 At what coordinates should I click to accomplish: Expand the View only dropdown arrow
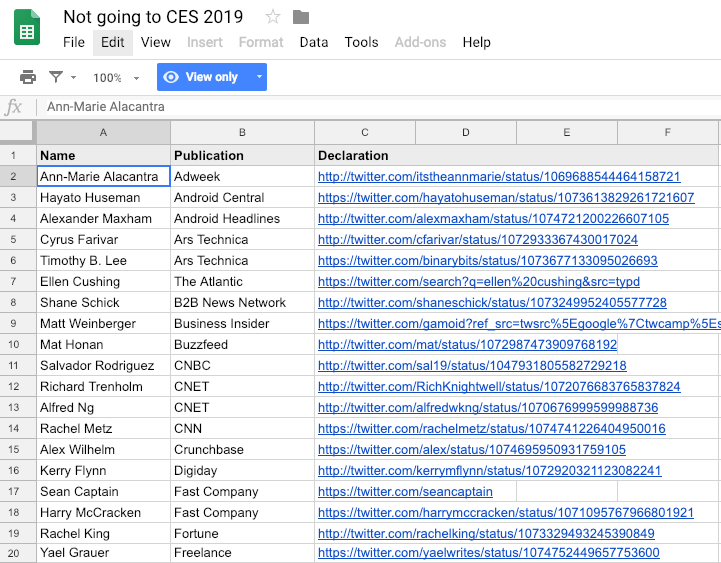[259, 77]
